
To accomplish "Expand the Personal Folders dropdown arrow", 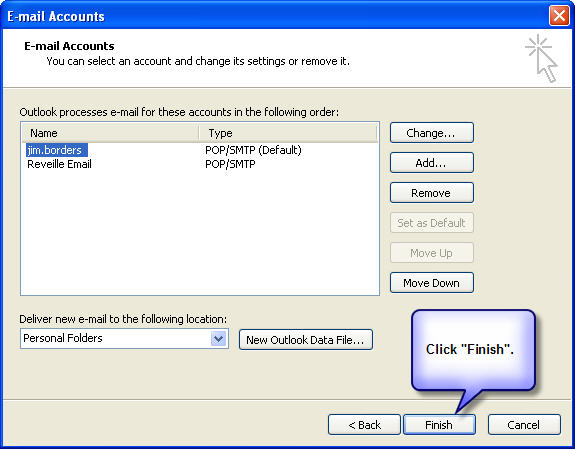I will 218,338.
